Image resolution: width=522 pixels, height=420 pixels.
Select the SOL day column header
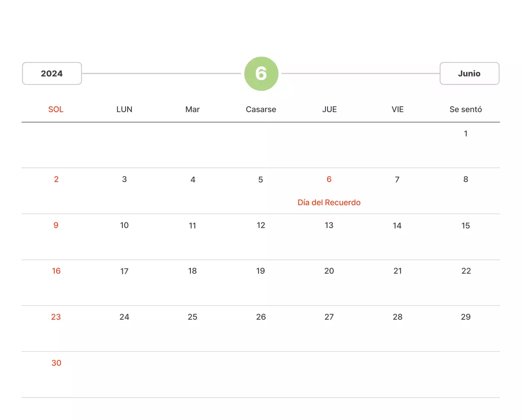pyautogui.click(x=56, y=109)
